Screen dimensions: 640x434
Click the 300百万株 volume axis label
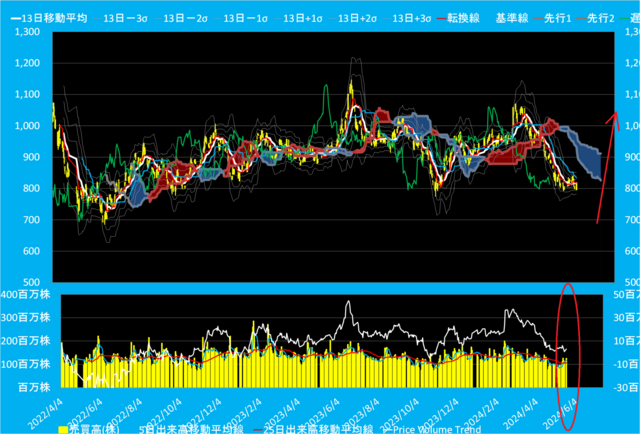27,317
